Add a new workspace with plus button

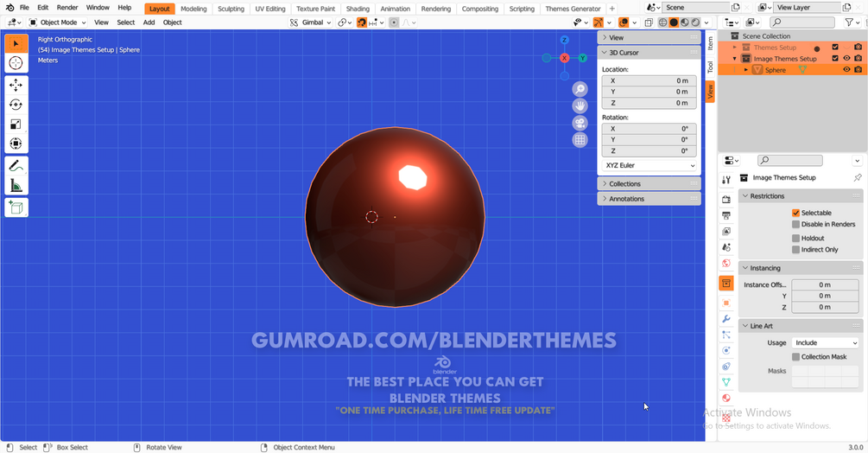pyautogui.click(x=612, y=9)
